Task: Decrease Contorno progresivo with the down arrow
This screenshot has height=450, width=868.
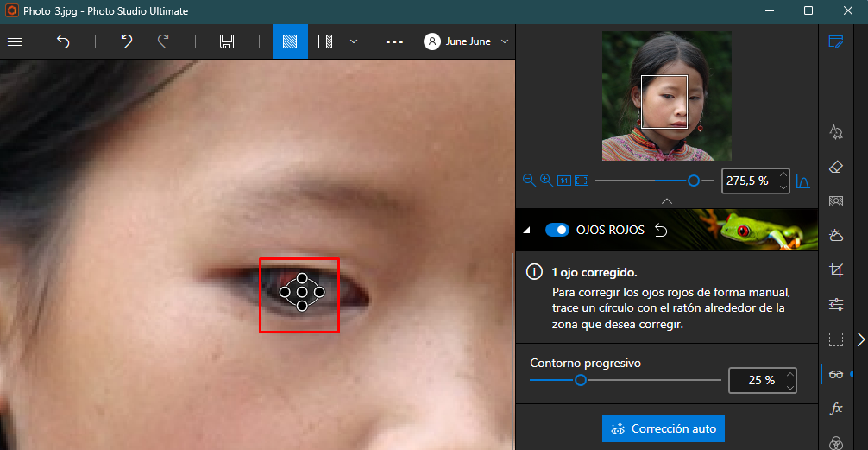Action: 790,387
